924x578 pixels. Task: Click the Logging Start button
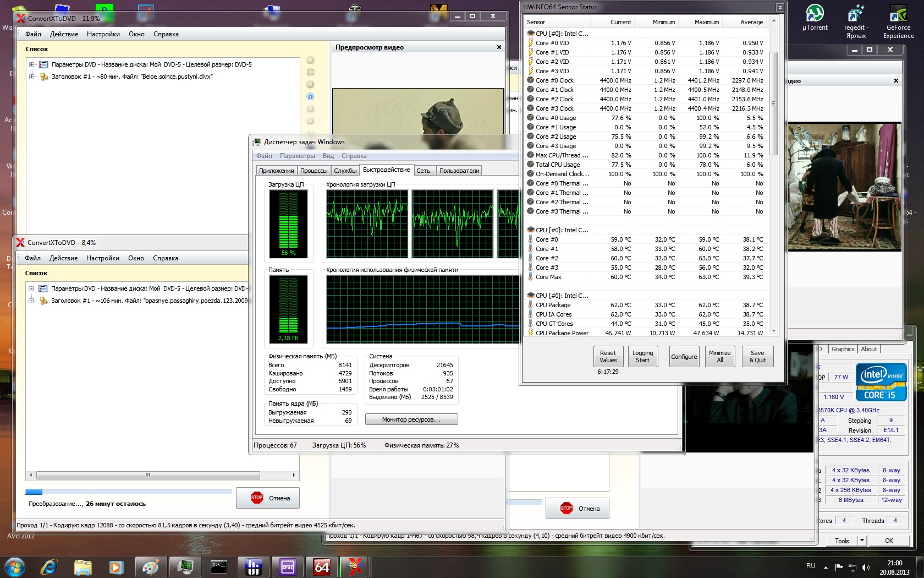(642, 357)
